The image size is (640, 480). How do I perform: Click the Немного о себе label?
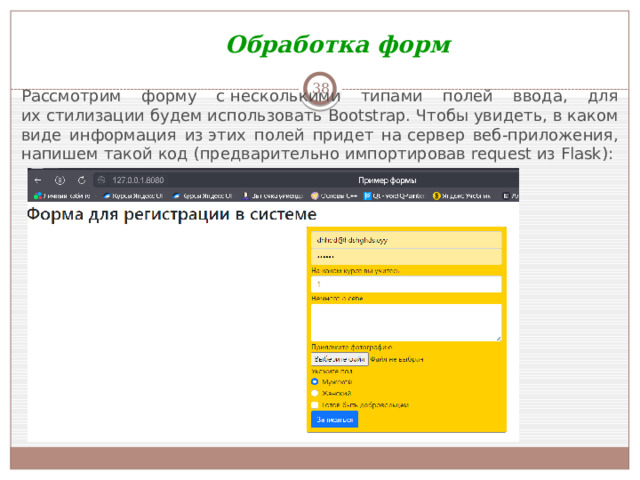(337, 298)
